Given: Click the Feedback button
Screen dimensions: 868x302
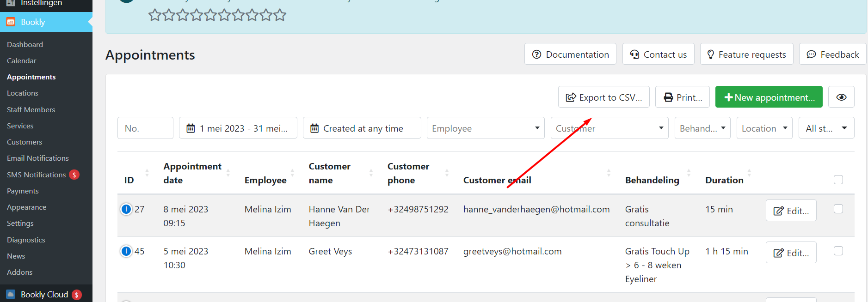Looking at the screenshot, I should pyautogui.click(x=833, y=54).
